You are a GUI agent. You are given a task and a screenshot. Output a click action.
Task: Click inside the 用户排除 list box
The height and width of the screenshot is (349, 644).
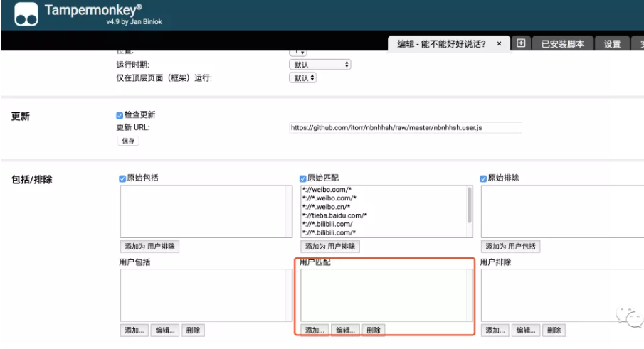coord(563,295)
